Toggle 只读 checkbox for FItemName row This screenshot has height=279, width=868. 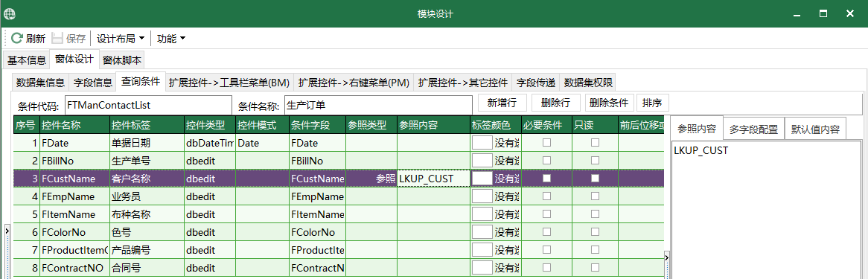point(595,214)
